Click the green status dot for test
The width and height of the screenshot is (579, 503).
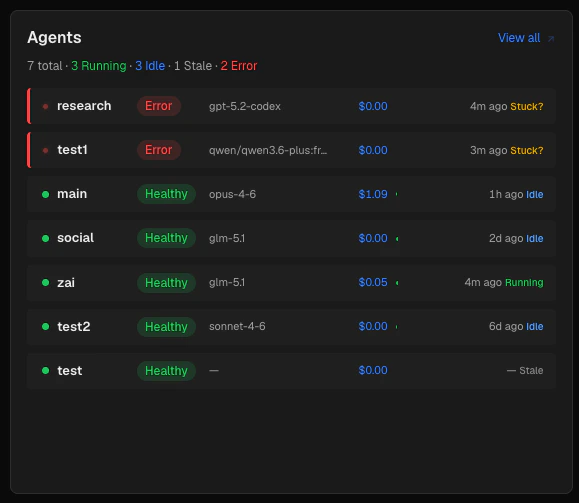[45, 370]
